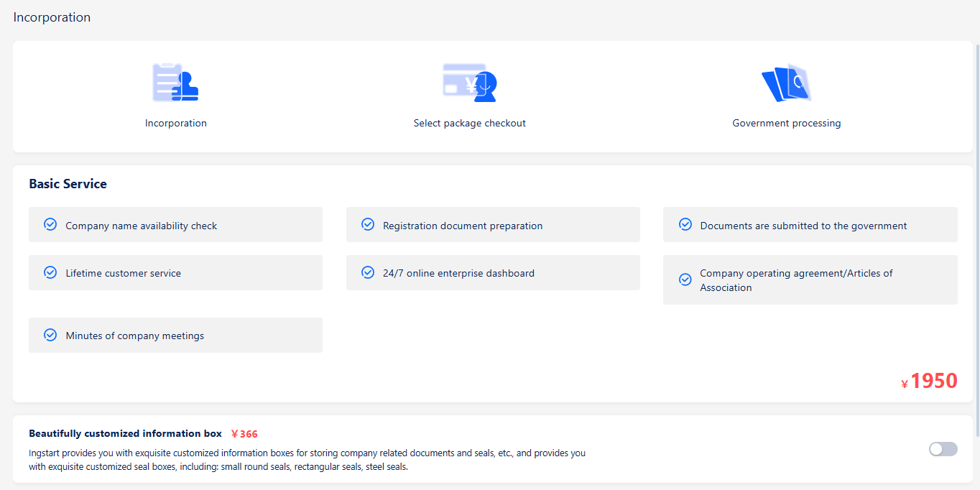
Task: Click the ¥366 information box price
Action: (x=244, y=434)
